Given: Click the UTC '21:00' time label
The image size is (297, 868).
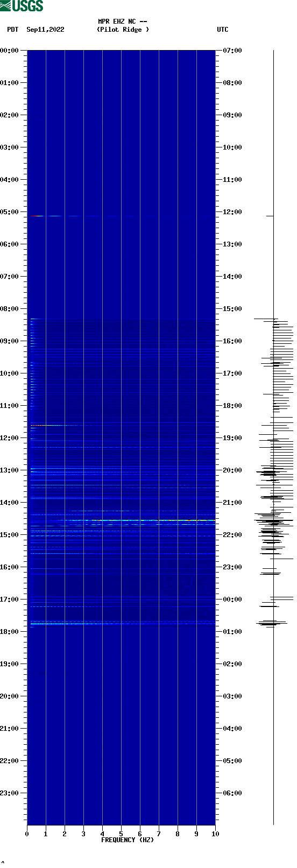Looking at the screenshot, I should click(x=232, y=503).
